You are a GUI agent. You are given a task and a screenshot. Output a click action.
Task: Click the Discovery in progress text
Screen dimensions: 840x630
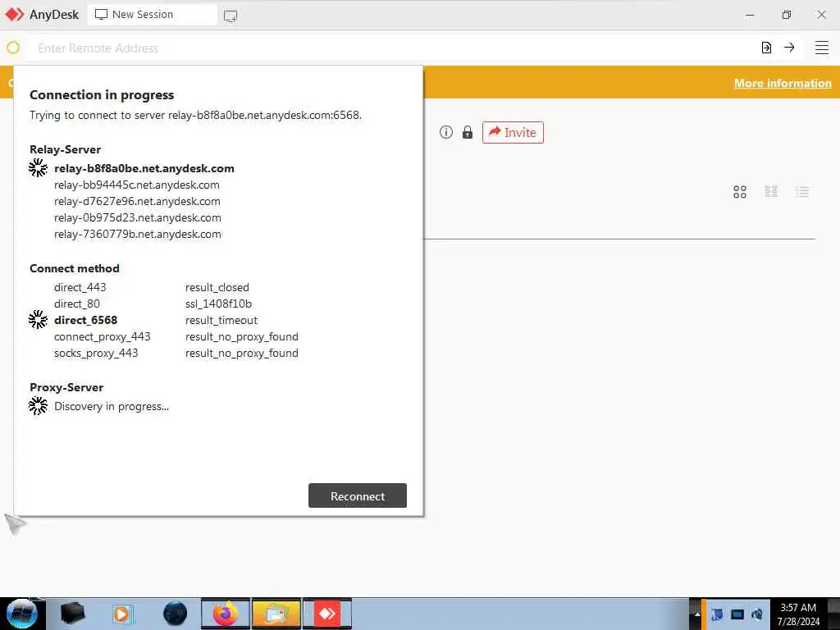coord(112,406)
